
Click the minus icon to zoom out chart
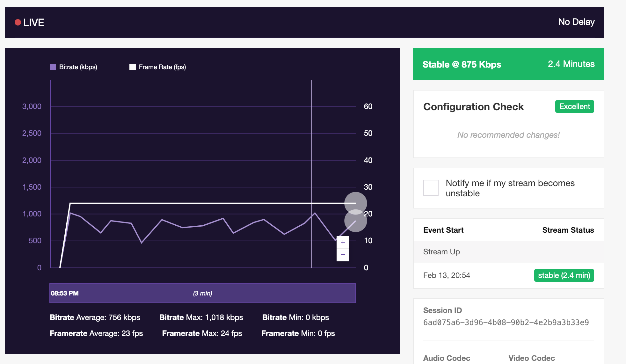(x=343, y=255)
